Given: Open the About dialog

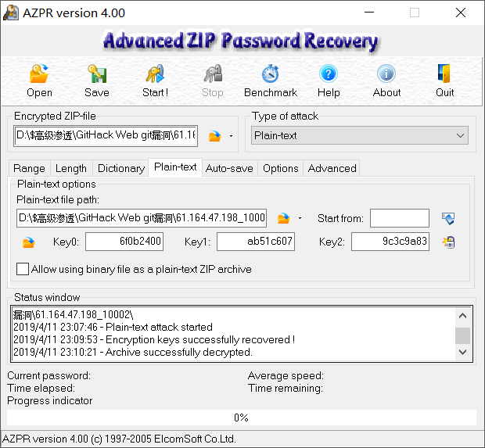Looking at the screenshot, I should click(386, 73).
